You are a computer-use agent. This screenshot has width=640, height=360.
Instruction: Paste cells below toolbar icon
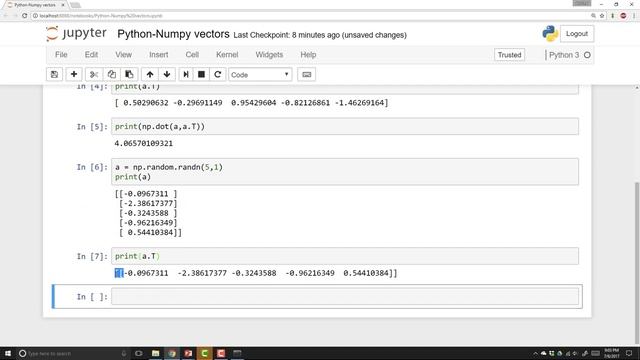tap(129, 75)
